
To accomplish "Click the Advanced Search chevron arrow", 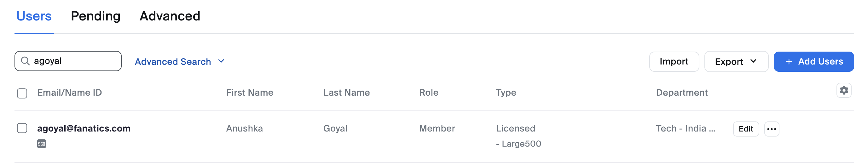I will pyautogui.click(x=221, y=61).
